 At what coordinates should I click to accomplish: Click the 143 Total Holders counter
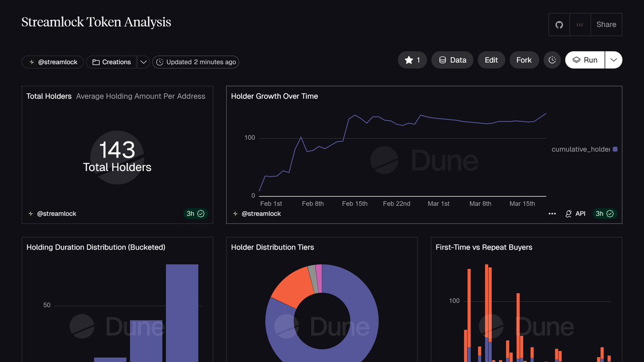click(117, 157)
